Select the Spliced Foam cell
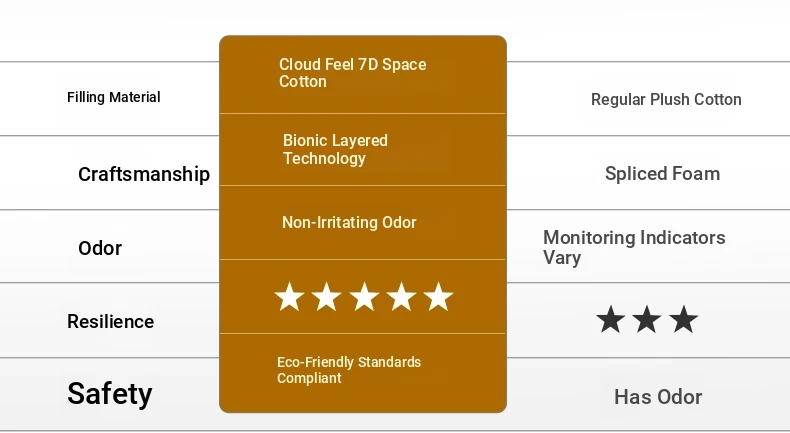The height and width of the screenshot is (433, 790). click(662, 174)
